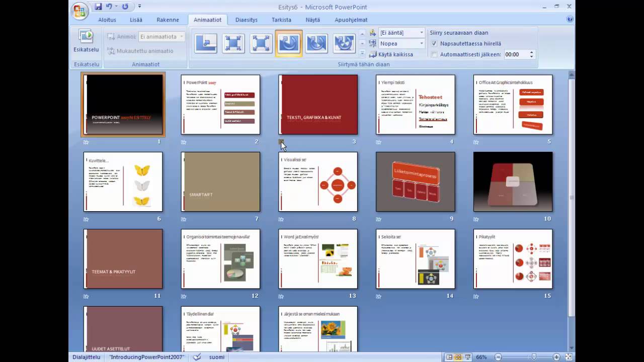644x362 pixels.
Task: Open the Apuohjelmat tab
Action: (351, 20)
